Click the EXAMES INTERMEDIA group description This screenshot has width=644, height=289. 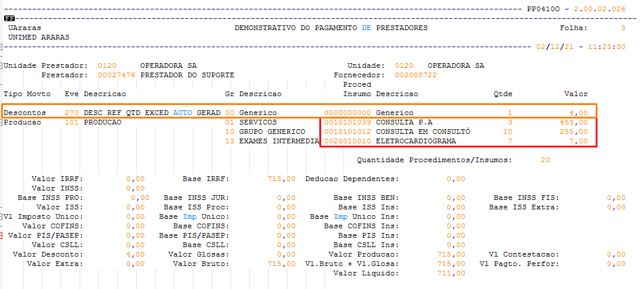point(279,141)
